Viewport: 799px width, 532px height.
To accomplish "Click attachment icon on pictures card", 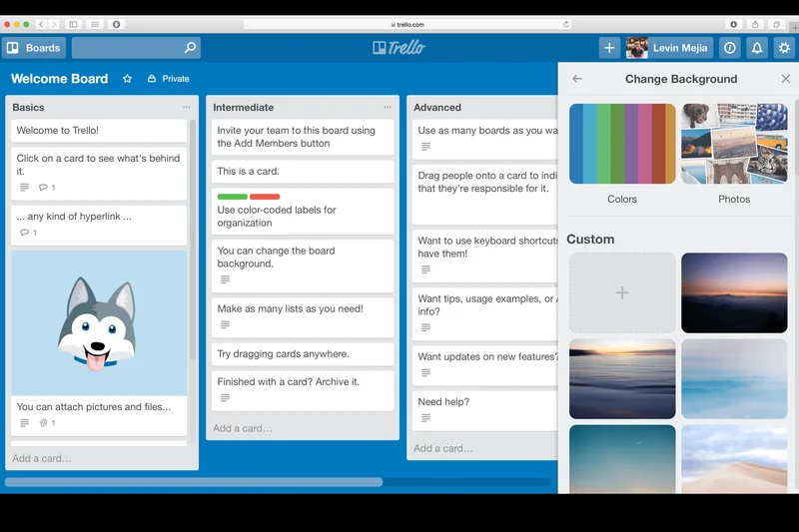I will click(x=43, y=422).
